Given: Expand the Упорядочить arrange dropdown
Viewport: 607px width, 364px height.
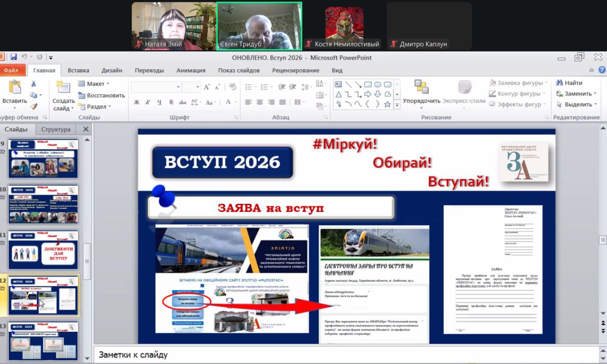Looking at the screenshot, I should (x=421, y=101).
